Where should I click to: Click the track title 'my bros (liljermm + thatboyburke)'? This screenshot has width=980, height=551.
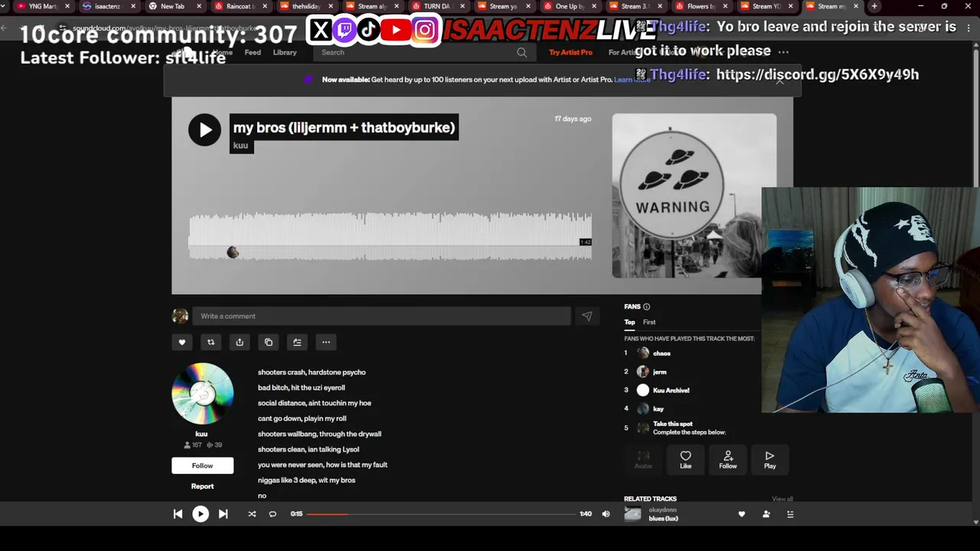tap(344, 128)
